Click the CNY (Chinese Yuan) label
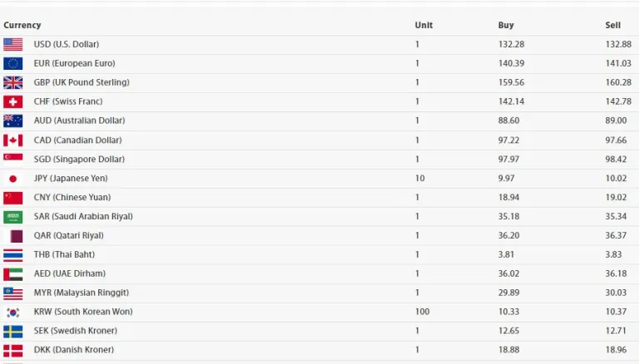This screenshot has height=364, width=639. click(x=72, y=197)
